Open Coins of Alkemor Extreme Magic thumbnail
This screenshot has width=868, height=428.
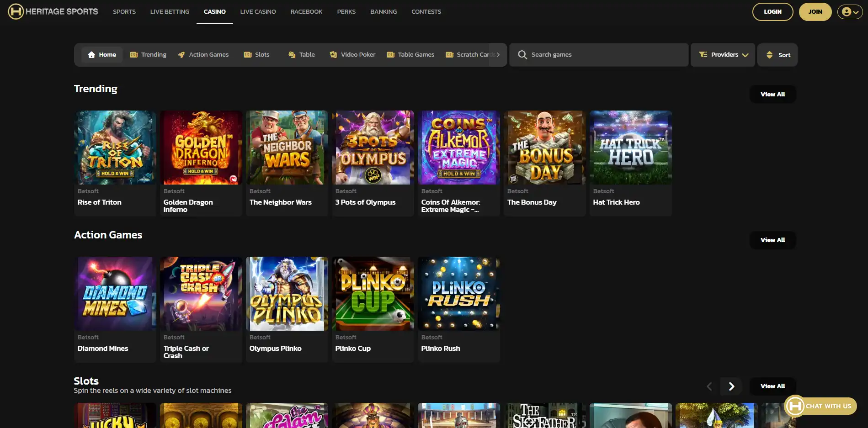click(459, 148)
